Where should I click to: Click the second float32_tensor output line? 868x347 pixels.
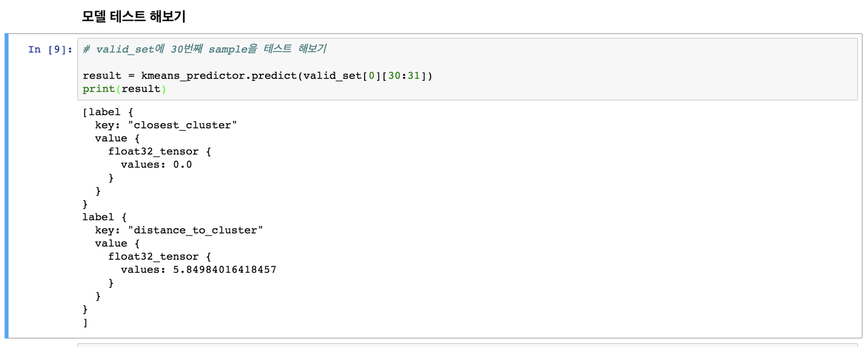pyautogui.click(x=159, y=257)
